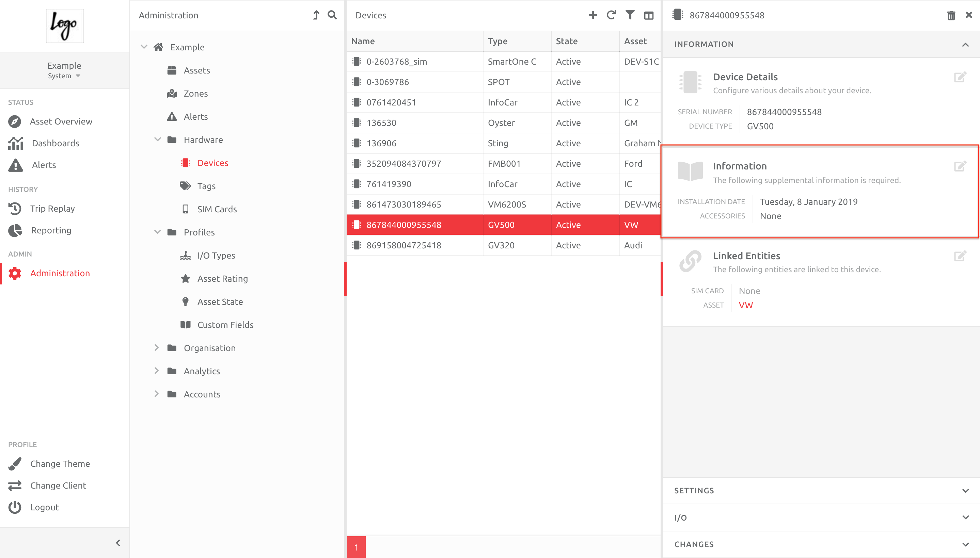Filter the Devices list
Viewport: 980px width, 558px height.
[x=630, y=15]
